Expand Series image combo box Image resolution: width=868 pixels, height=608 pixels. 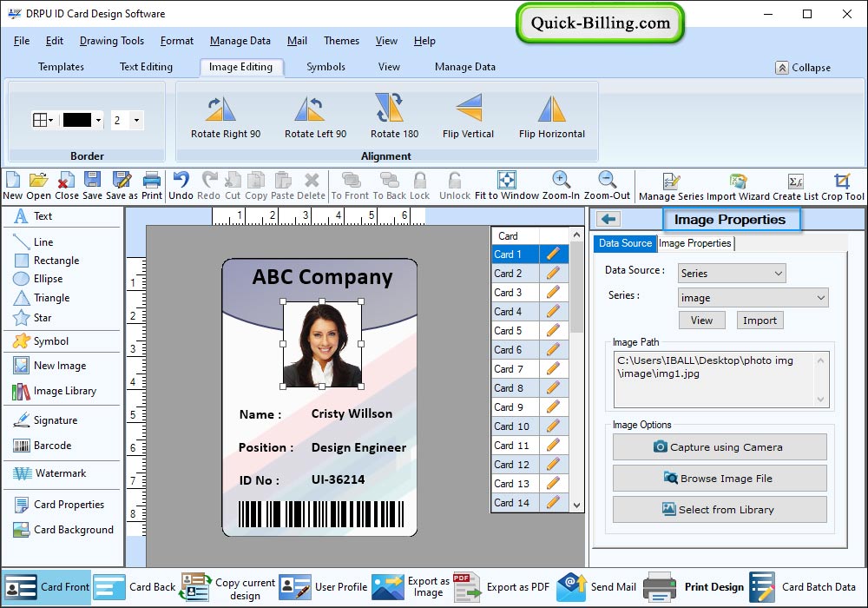click(x=753, y=298)
